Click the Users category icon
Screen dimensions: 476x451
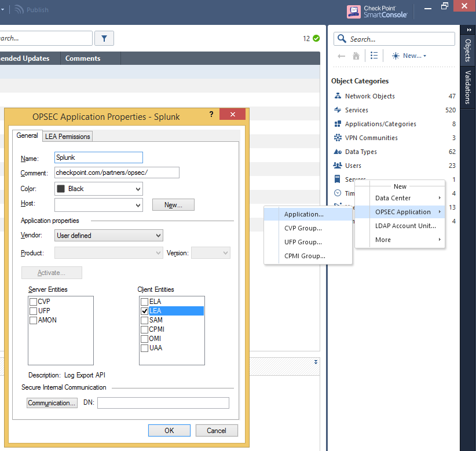point(338,166)
